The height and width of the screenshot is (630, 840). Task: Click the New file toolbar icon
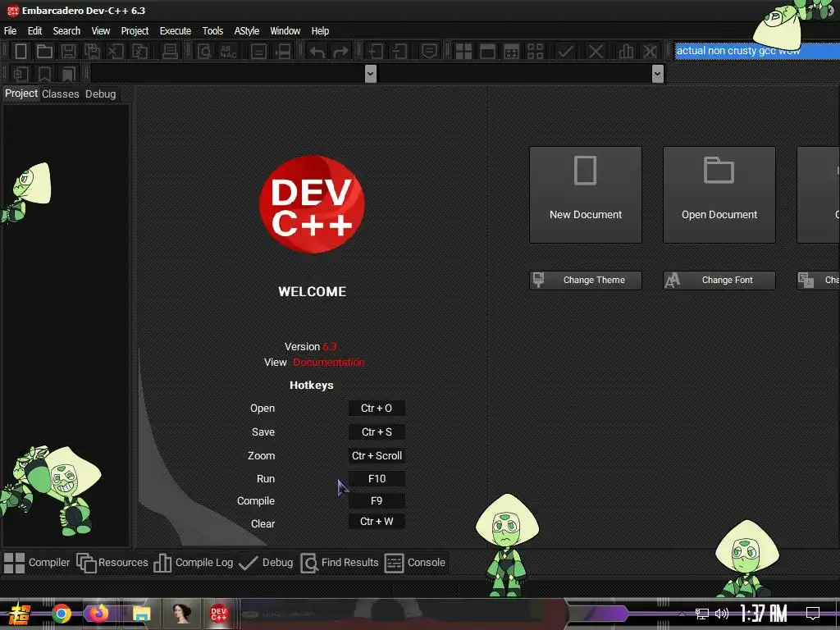click(x=21, y=52)
